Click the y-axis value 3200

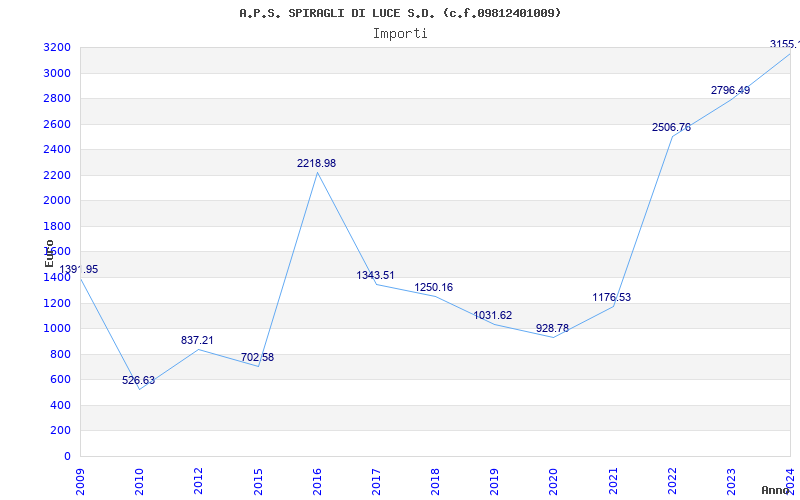coord(57,48)
